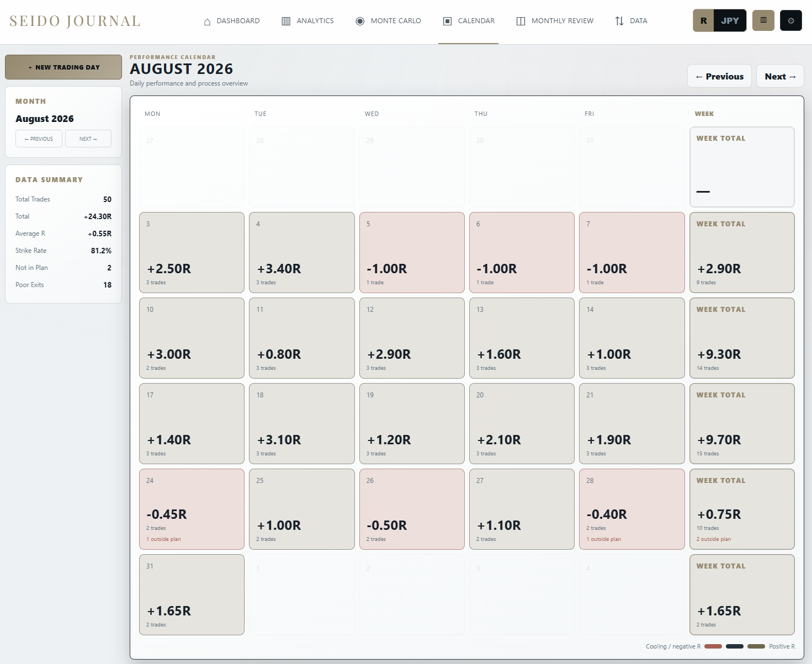Click the AUGUST 2026 page heading
Image resolution: width=812 pixels, height=664 pixels.
coord(182,69)
